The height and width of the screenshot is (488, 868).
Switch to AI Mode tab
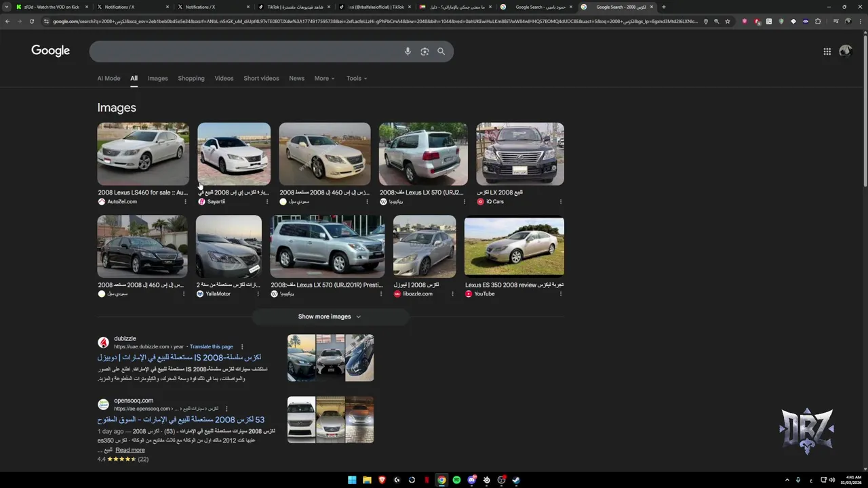pyautogui.click(x=108, y=79)
